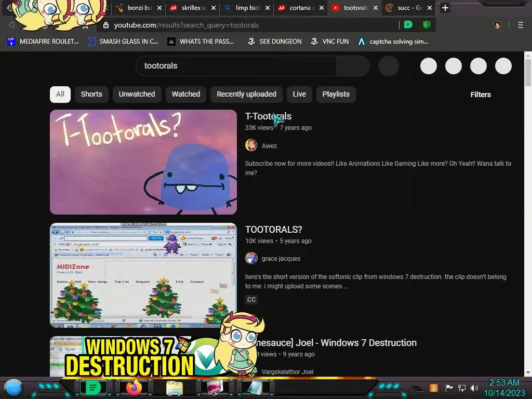Screen dimensions: 532x399
Task: Open the grace jacques channel avatar
Action: (x=251, y=258)
